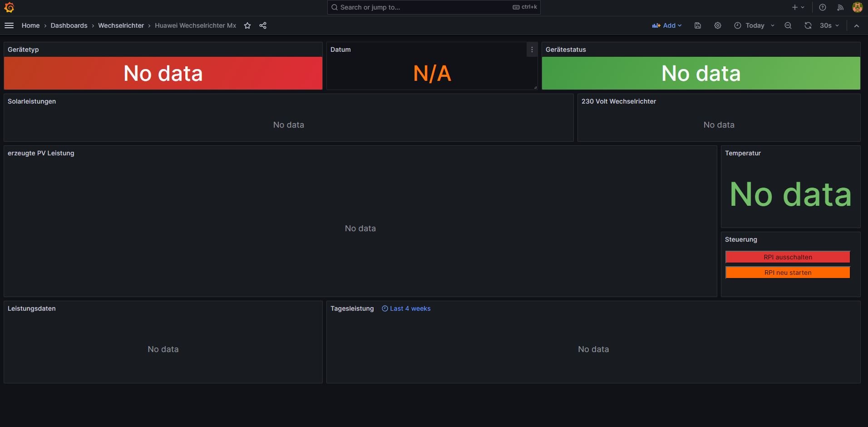868x427 pixels.
Task: Open the 30s refresh interval dropdown
Action: click(829, 25)
